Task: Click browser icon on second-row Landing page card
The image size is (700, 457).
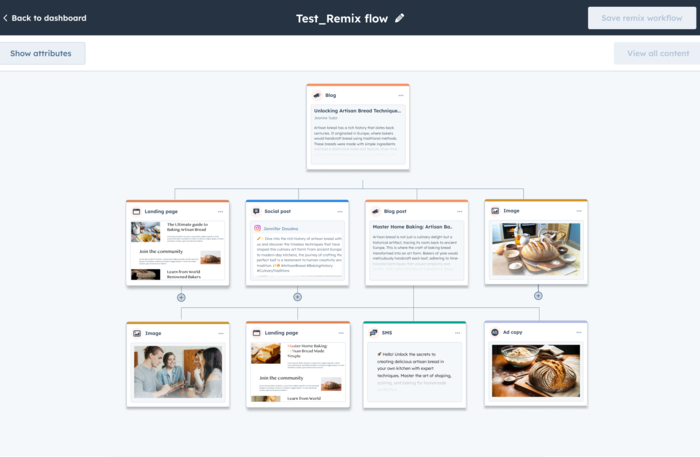Action: [256, 333]
